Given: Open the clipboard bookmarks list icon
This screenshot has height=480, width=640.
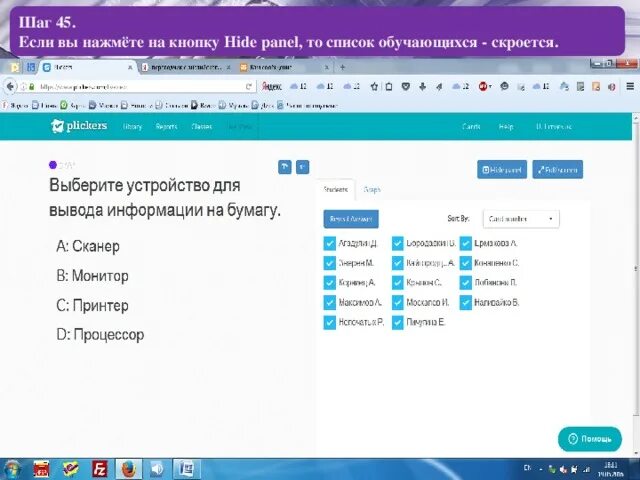Looking at the screenshot, I should pyautogui.click(x=389, y=87).
